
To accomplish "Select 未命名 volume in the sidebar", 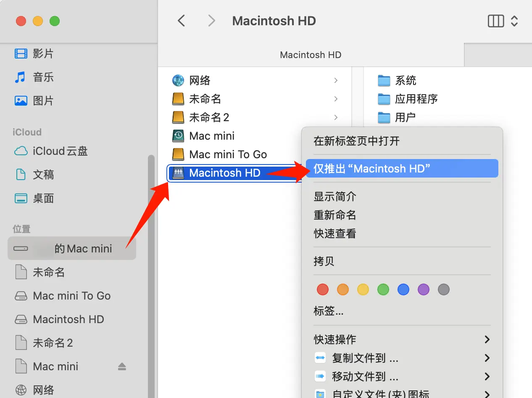I will point(40,272).
